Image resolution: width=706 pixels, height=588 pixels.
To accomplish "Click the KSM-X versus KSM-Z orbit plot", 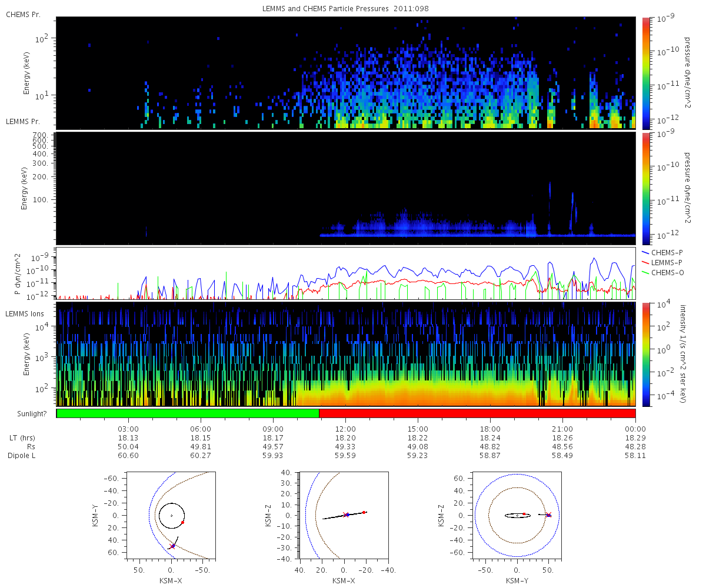I will [x=344, y=516].
